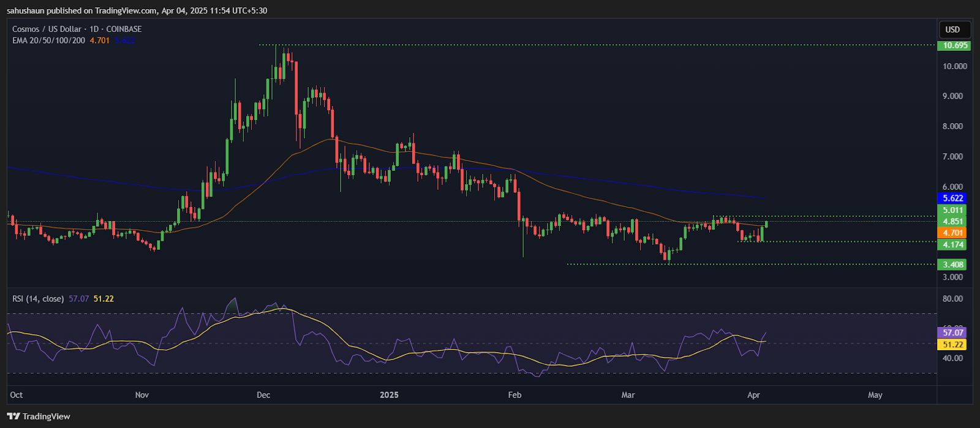The image size is (980, 428).
Task: Click the Mar label on the time axis
Action: point(628,395)
